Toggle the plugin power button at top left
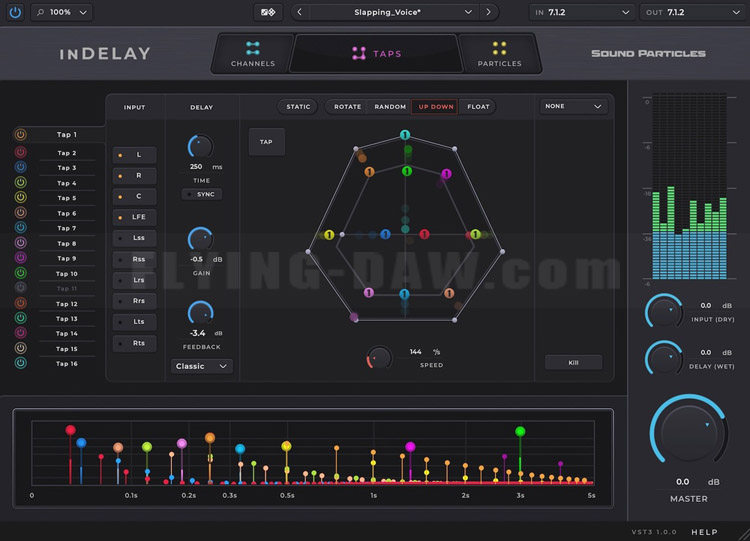This screenshot has width=750, height=541. pos(15,12)
